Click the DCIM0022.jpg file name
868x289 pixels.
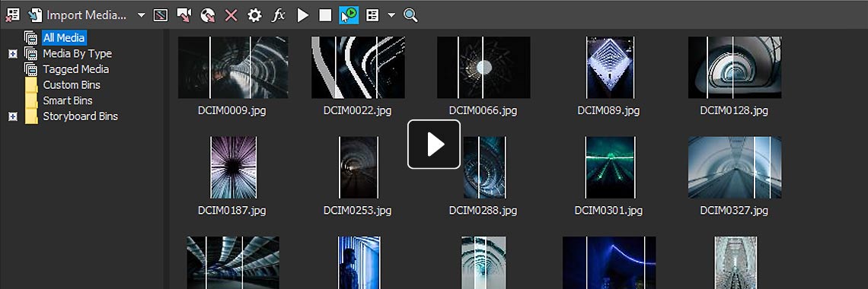point(357,110)
